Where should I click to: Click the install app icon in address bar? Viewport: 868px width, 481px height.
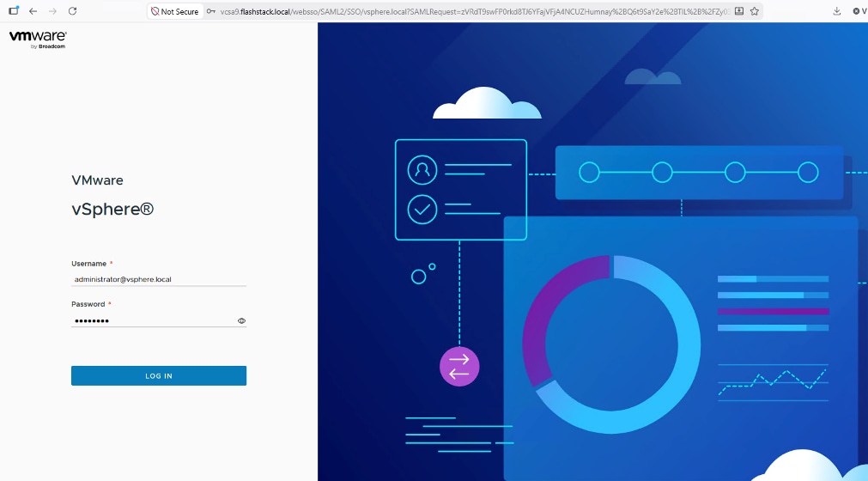pos(739,11)
